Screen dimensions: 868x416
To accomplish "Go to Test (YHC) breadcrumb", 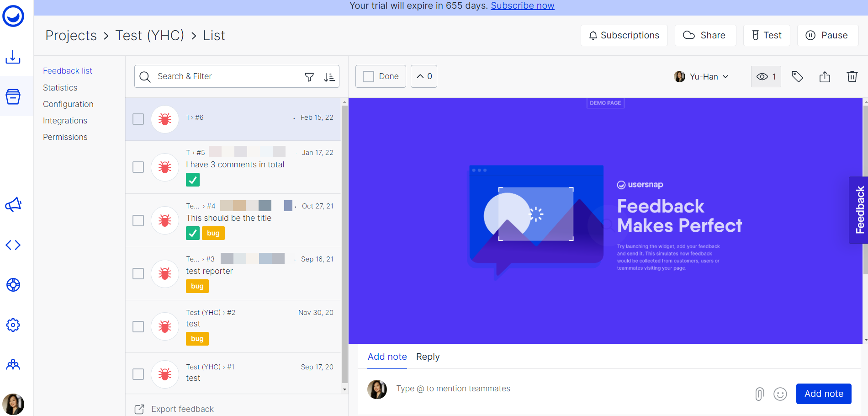I will tap(150, 36).
